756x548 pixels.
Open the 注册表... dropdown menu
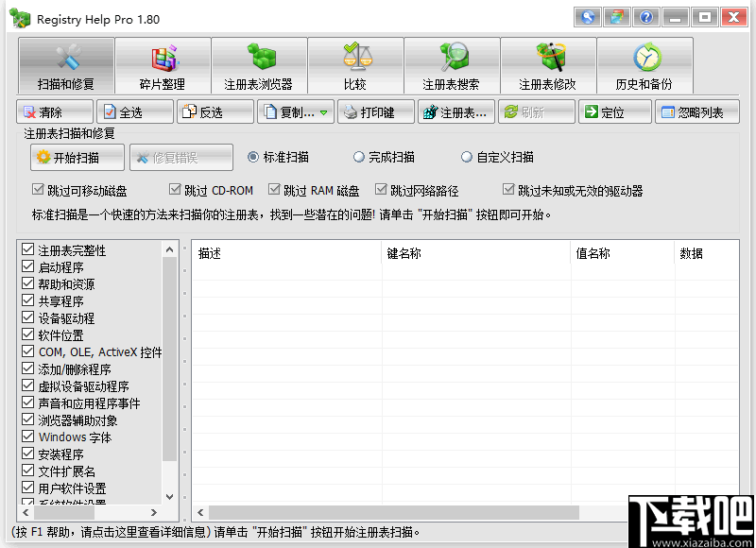[x=455, y=111]
